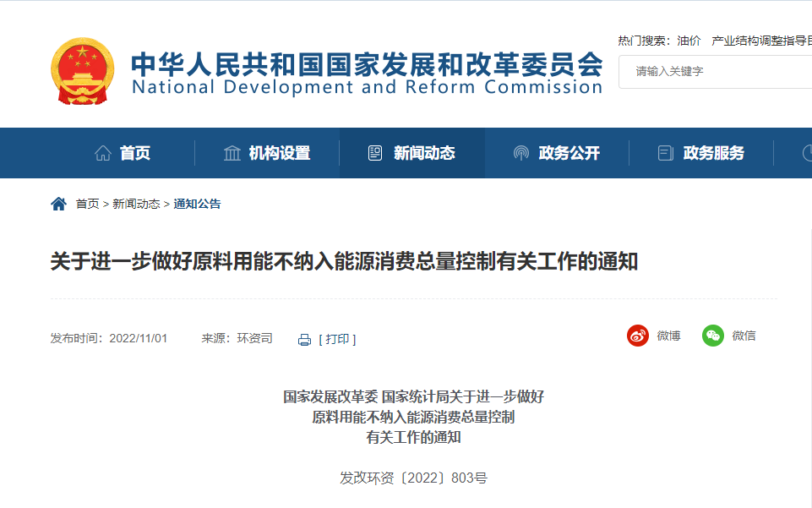This screenshot has height=508, width=812.
Task: Focus the 请输入关键字 search field
Action: [x=715, y=72]
